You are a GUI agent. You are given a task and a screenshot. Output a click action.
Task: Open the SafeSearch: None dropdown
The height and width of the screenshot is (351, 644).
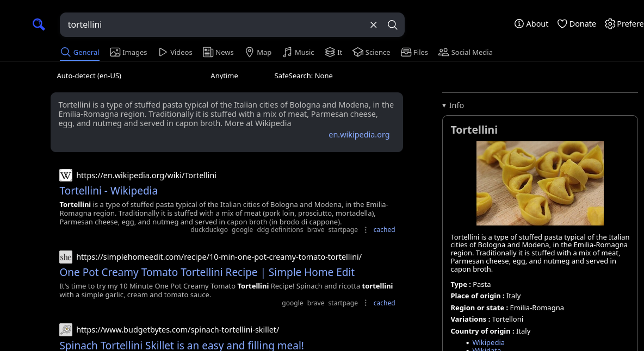(x=304, y=76)
